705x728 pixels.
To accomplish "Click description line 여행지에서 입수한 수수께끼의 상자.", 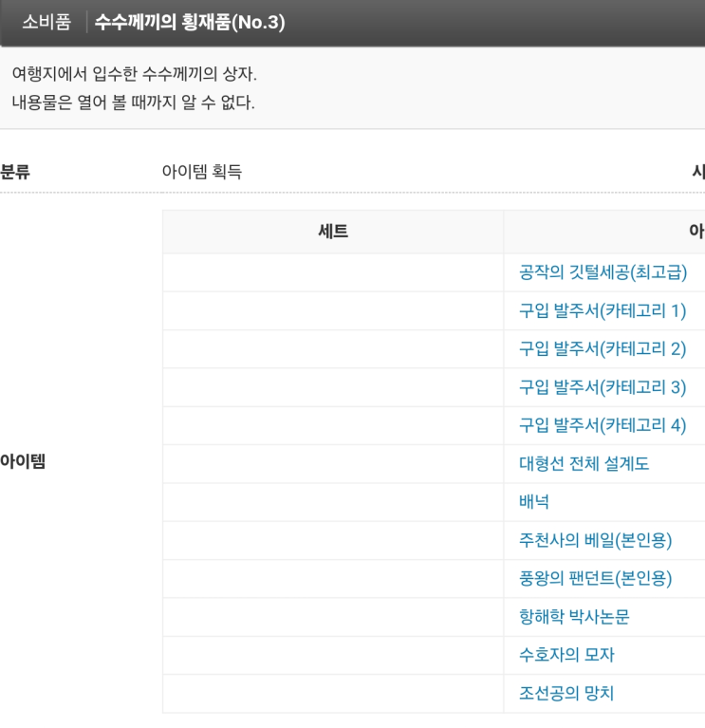I will point(135,74).
